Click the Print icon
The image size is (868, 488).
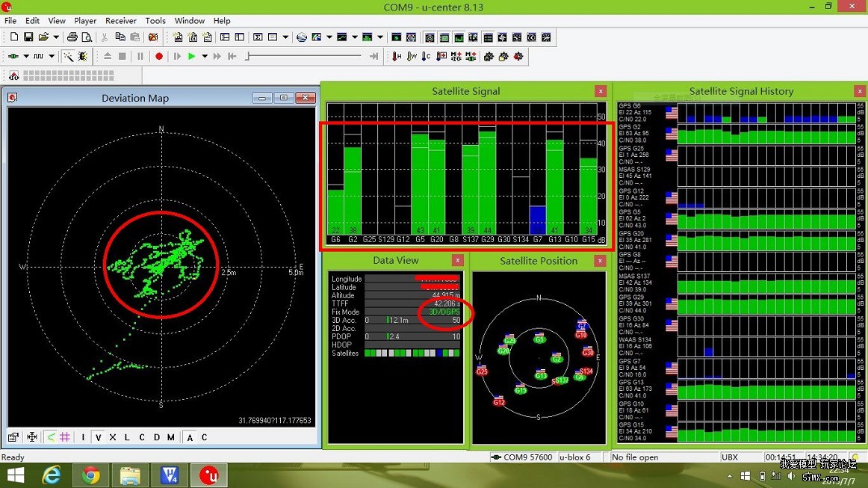pos(72,37)
